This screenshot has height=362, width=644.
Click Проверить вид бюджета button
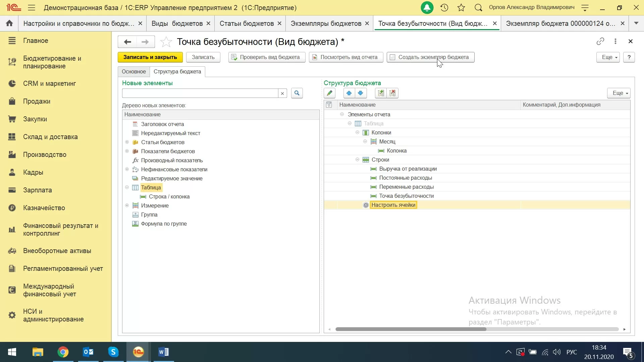(x=267, y=57)
